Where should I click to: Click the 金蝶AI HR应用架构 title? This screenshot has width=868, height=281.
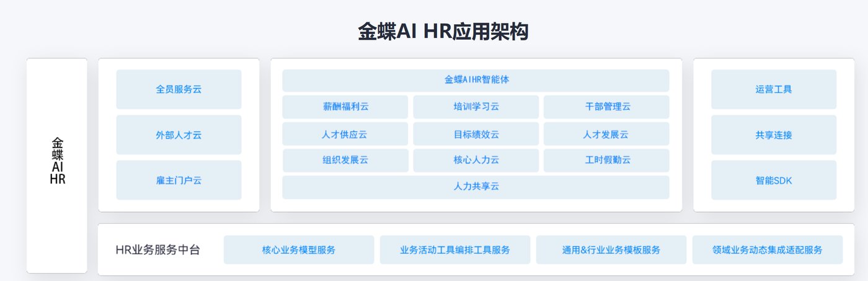(x=443, y=31)
